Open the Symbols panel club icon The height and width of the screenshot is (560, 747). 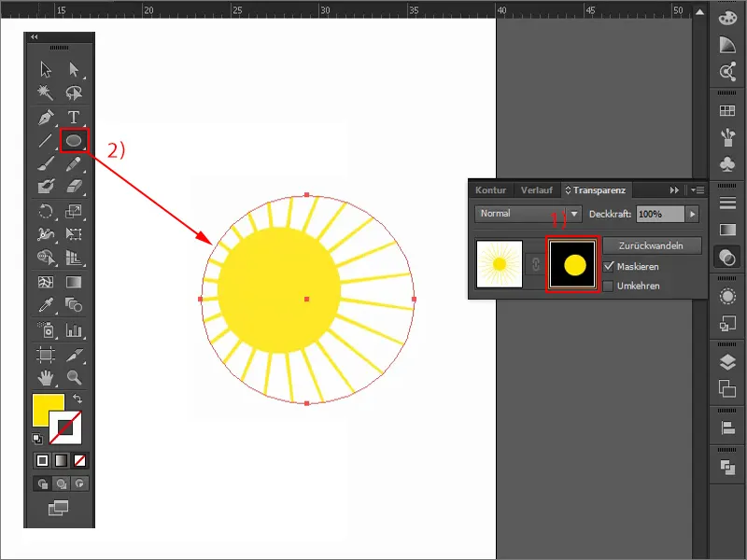(x=727, y=164)
